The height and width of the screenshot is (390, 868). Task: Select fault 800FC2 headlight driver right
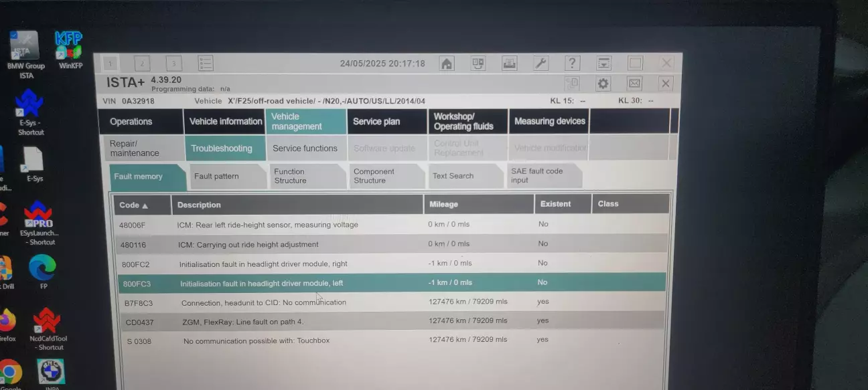tap(392, 264)
